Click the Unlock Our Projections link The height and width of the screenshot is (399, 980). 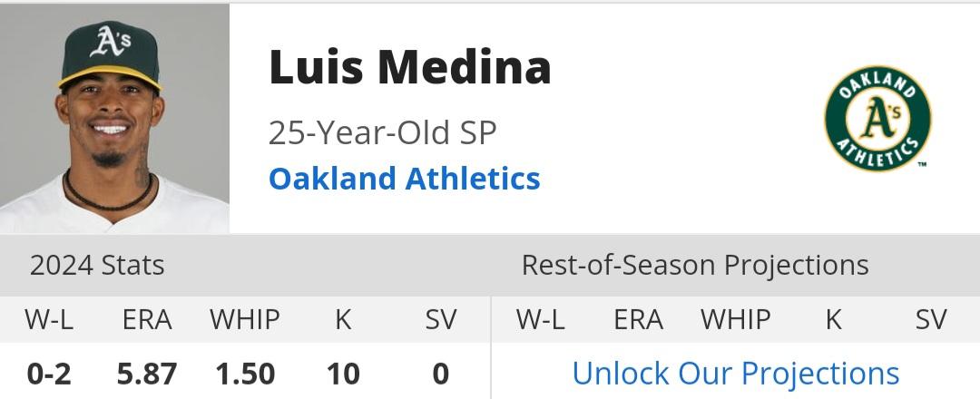coord(735,373)
